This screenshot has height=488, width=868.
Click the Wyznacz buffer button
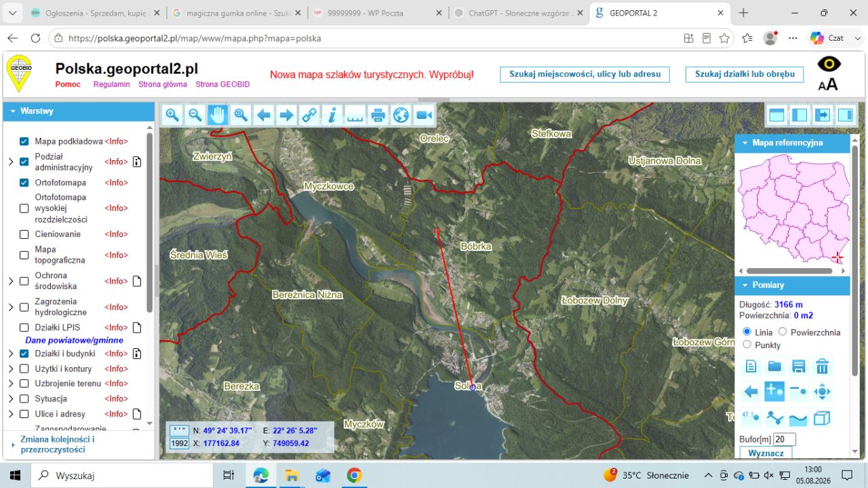tap(766, 453)
